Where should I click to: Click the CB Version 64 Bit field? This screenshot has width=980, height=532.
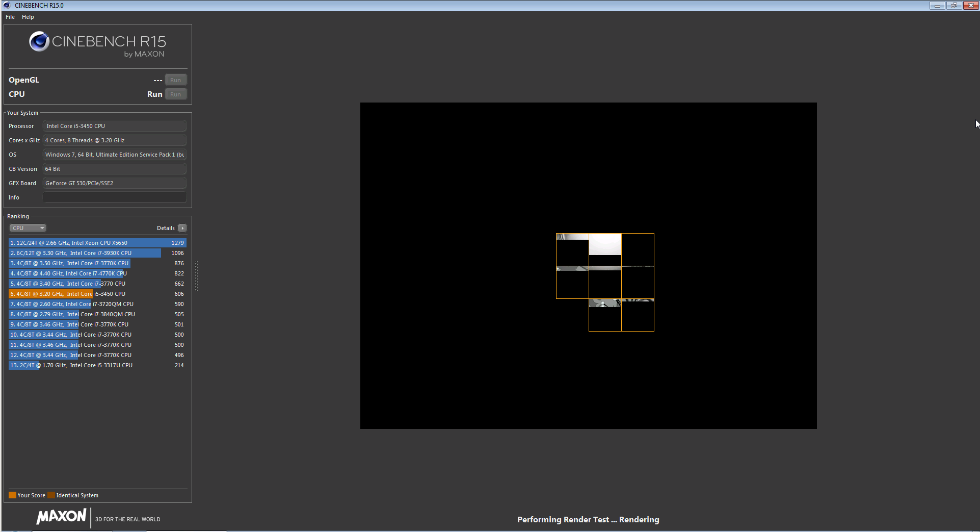pyautogui.click(x=115, y=169)
